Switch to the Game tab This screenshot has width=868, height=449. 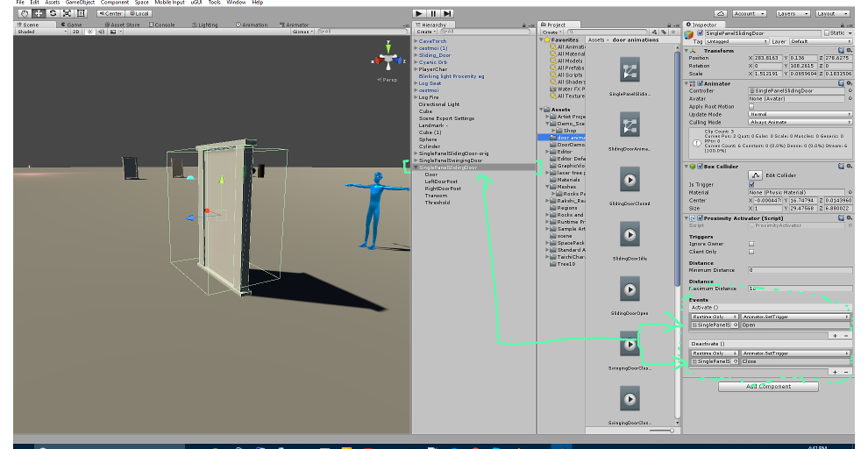[71, 25]
